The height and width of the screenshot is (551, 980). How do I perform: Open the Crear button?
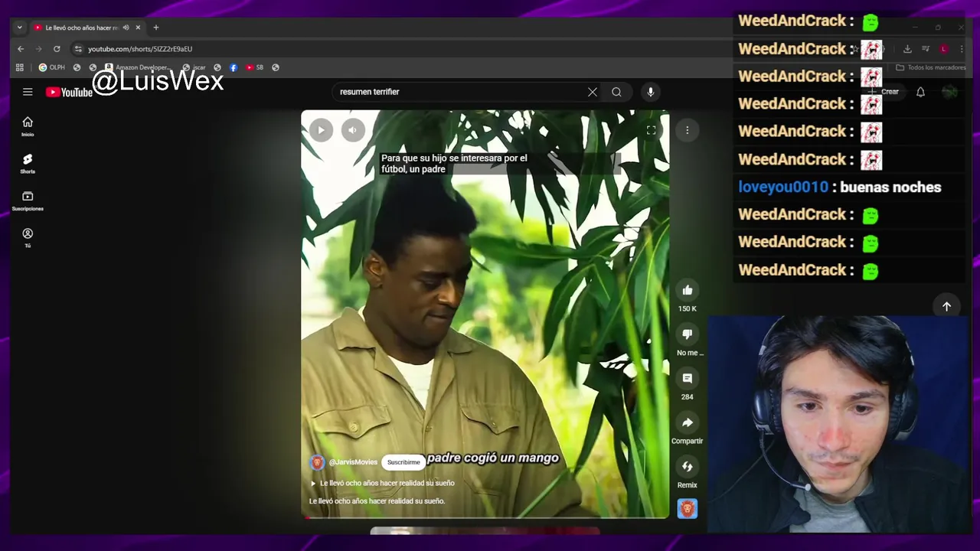pyautogui.click(x=883, y=92)
